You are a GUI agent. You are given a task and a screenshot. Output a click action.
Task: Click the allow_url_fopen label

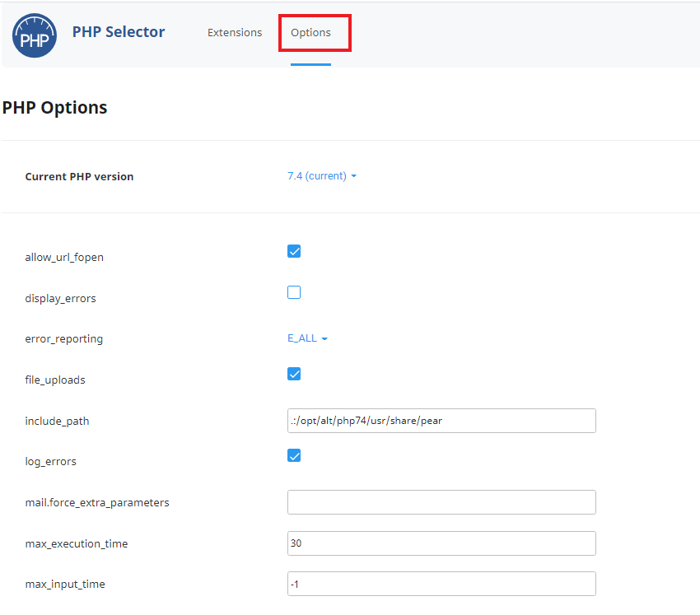point(64,258)
